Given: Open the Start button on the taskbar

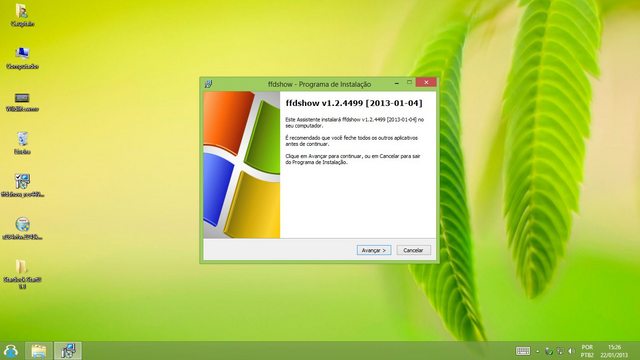Looking at the screenshot, I should tap(11, 351).
